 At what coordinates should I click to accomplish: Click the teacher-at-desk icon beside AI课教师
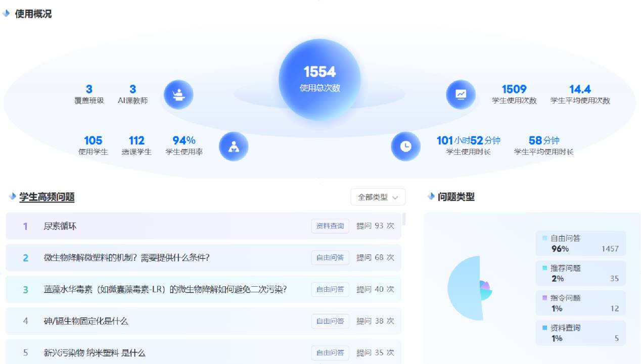click(178, 94)
